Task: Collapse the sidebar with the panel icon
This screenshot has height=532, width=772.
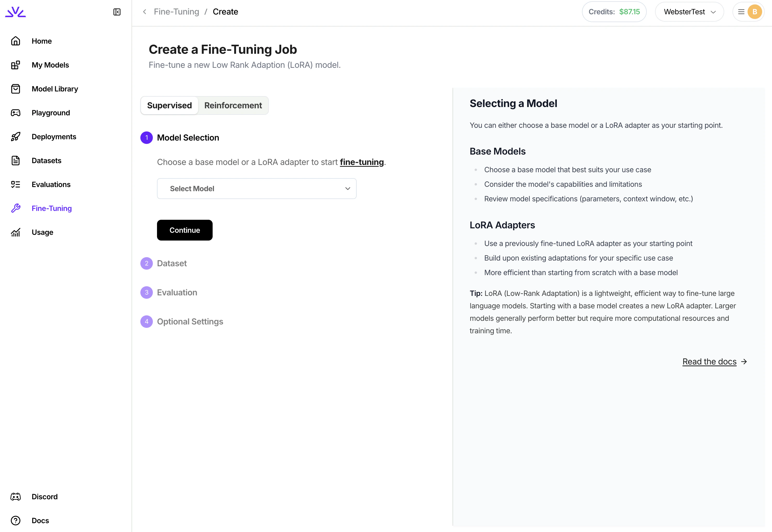Action: (x=117, y=12)
